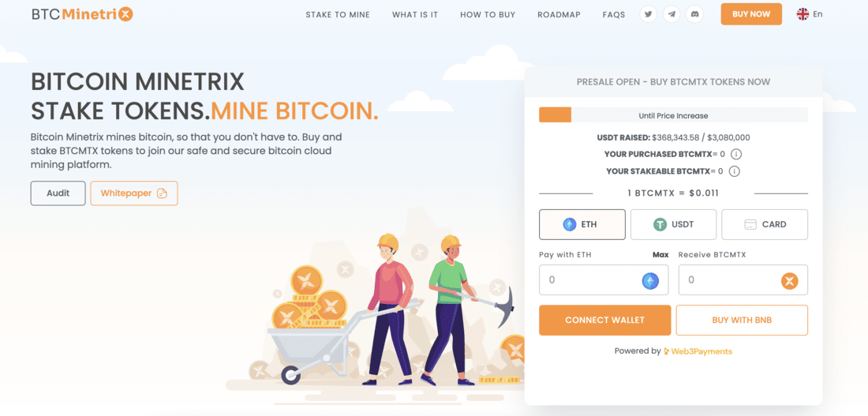This screenshot has width=868, height=416.
Task: Open the FAQs menu item
Action: click(614, 15)
